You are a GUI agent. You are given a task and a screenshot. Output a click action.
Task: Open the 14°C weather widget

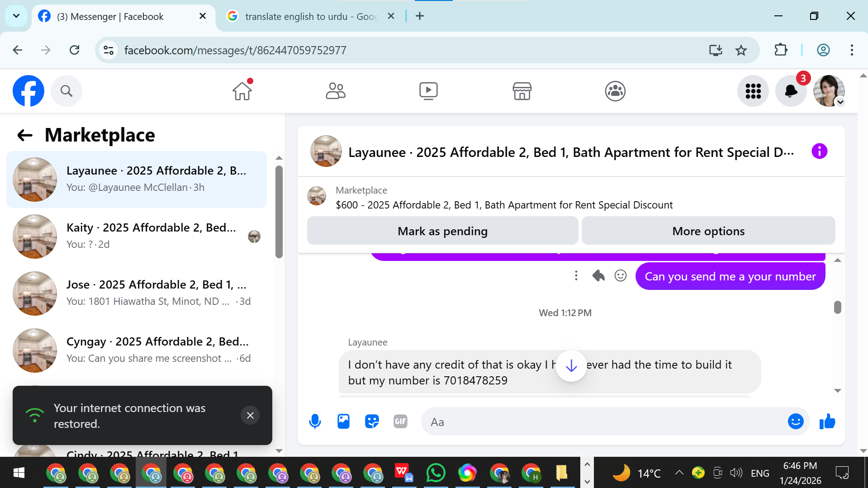(x=636, y=473)
